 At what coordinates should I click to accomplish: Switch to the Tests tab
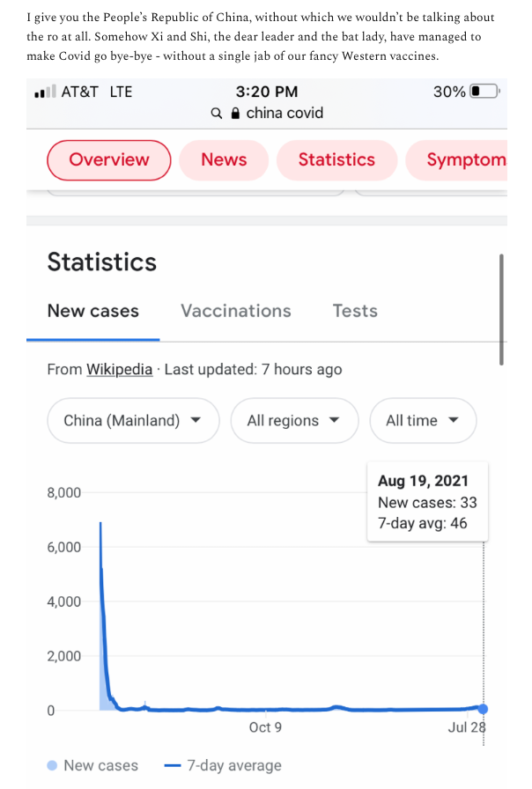point(355,311)
